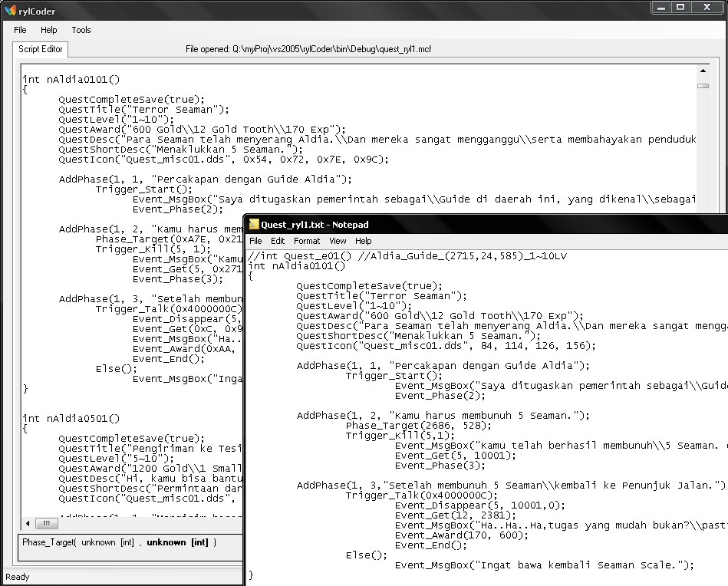Open Notepad's Help menu
The height and width of the screenshot is (586, 728).
(364, 241)
